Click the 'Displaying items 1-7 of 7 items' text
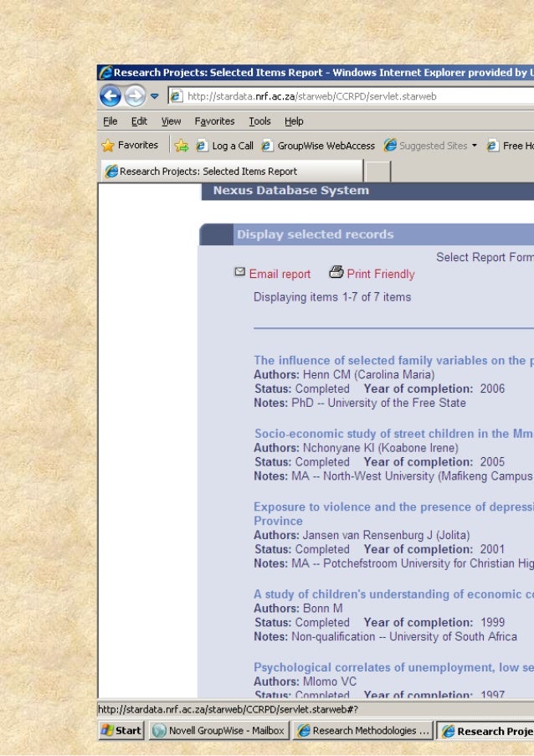Image resolution: width=534 pixels, height=756 pixels. coord(332,297)
